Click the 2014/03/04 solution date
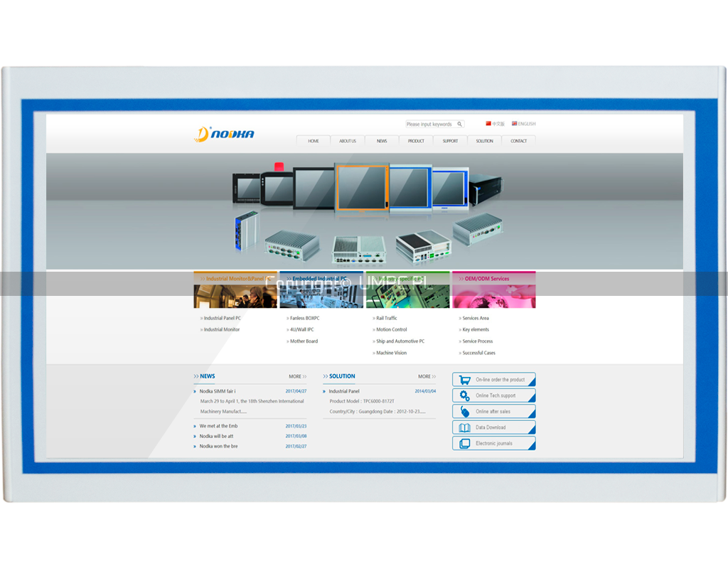Screen dimensions: 728x569 pos(425,391)
